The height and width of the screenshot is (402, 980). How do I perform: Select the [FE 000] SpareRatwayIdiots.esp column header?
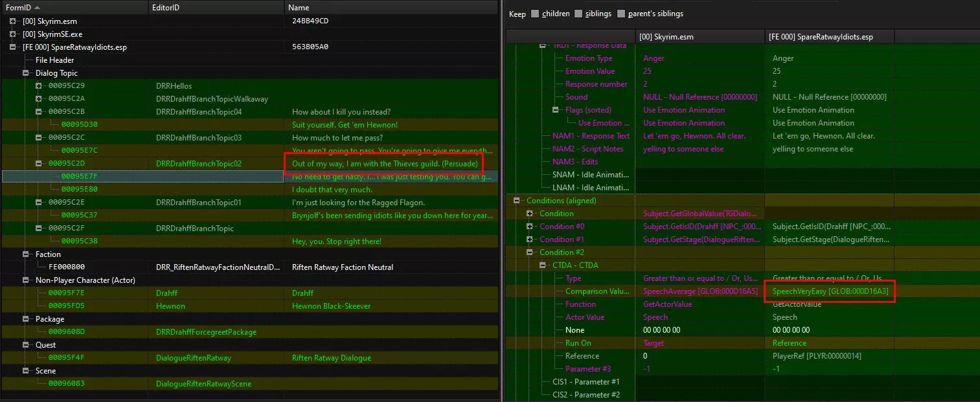tap(830, 37)
